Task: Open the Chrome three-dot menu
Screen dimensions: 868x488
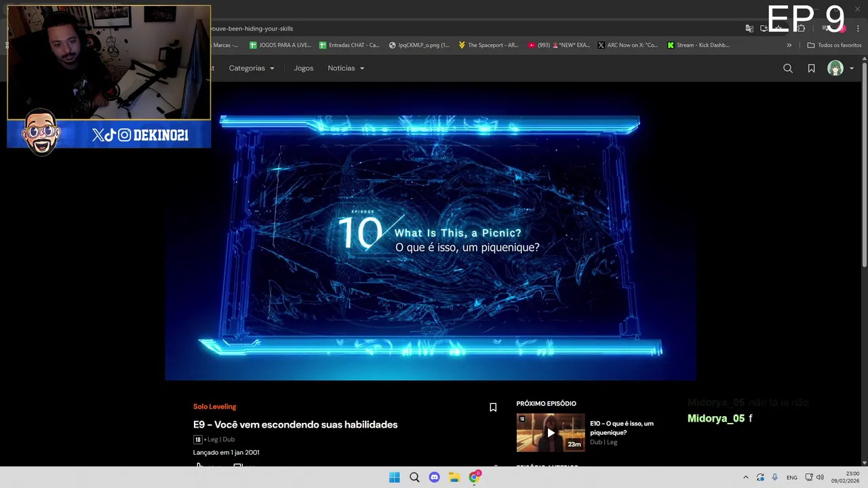Action: tap(858, 28)
